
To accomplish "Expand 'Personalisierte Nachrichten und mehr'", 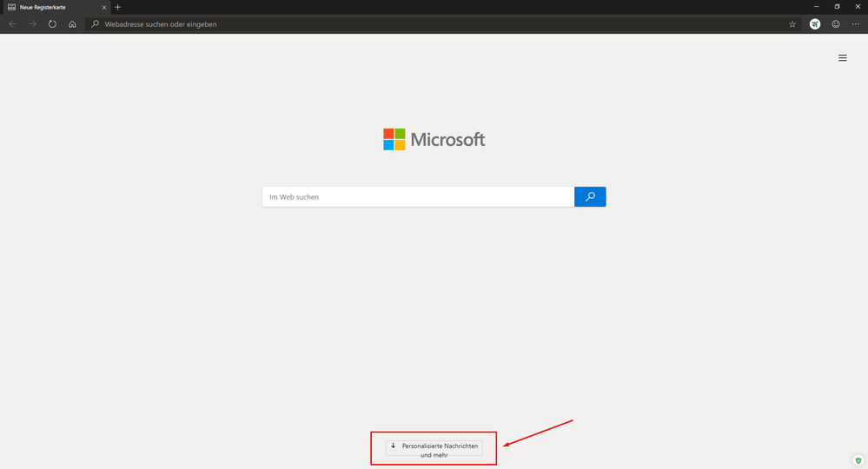I will pos(434,448).
